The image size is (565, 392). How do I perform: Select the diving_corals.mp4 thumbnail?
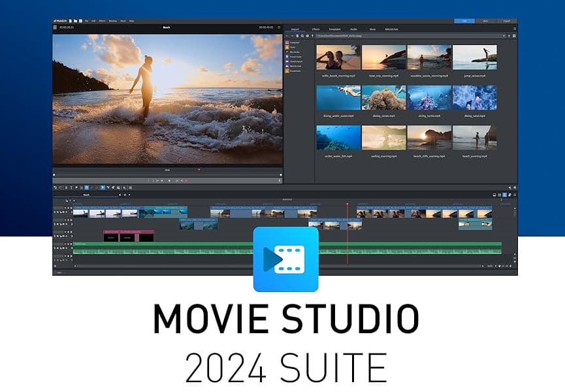(384, 97)
